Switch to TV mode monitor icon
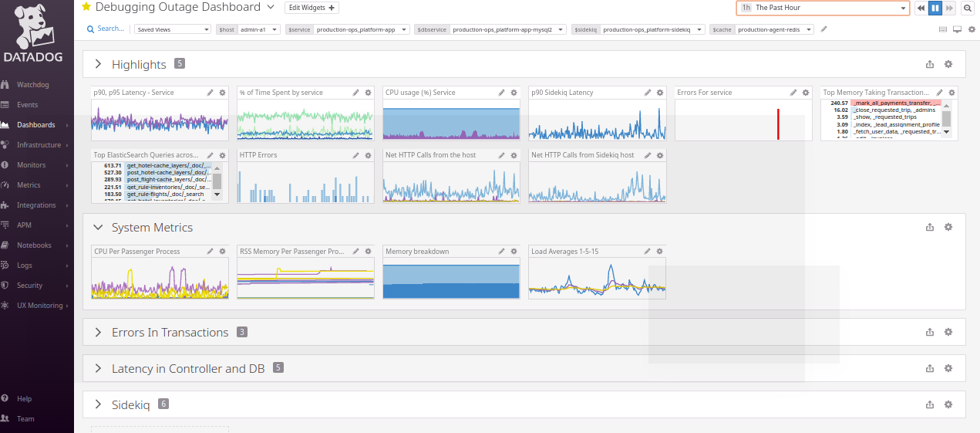The width and height of the screenshot is (980, 433). coord(957,29)
